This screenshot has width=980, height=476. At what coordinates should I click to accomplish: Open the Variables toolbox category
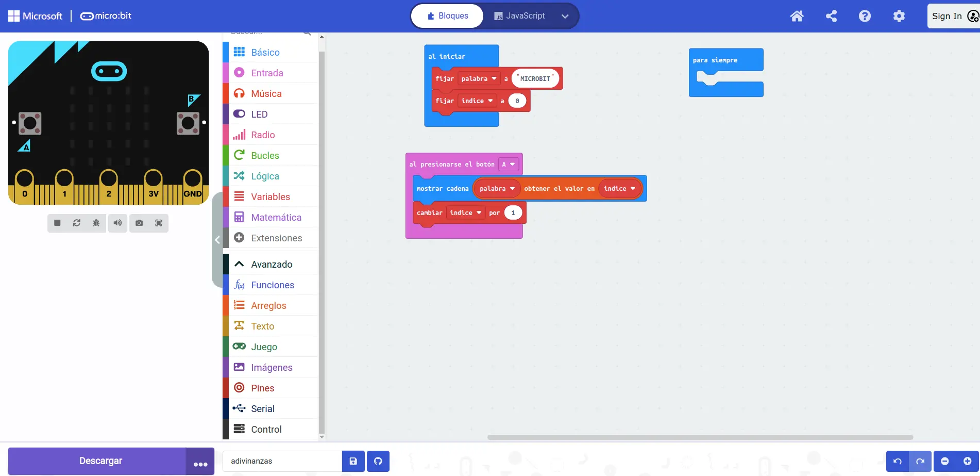[270, 196]
